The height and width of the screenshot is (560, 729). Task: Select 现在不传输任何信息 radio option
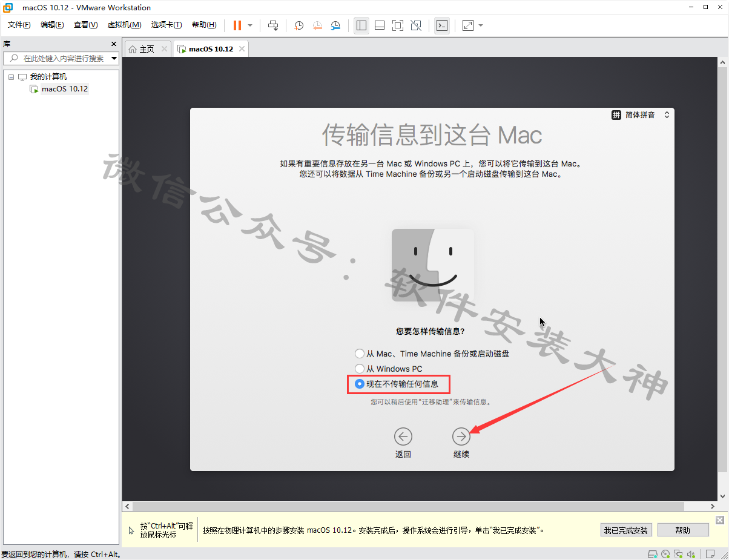click(397, 384)
